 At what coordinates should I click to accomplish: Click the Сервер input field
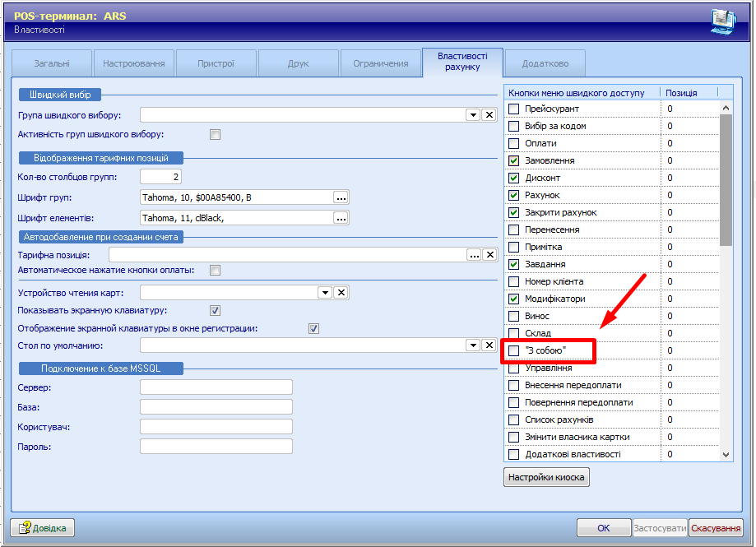(216, 387)
